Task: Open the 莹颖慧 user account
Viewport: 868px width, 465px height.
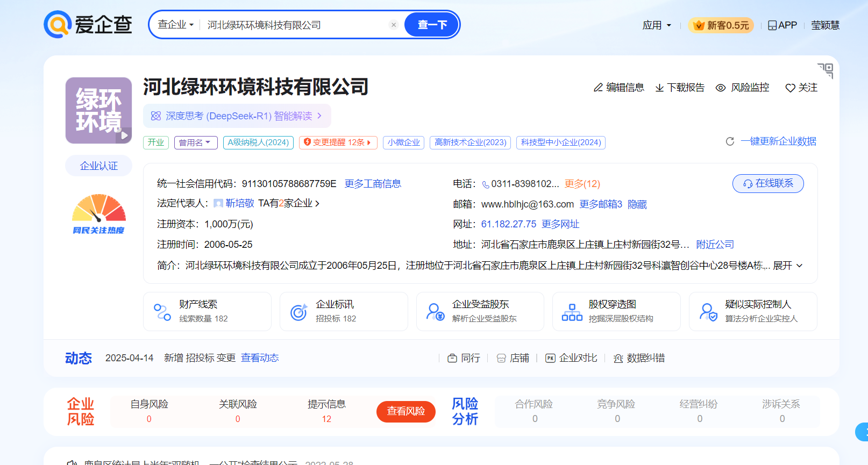Action: (825, 25)
